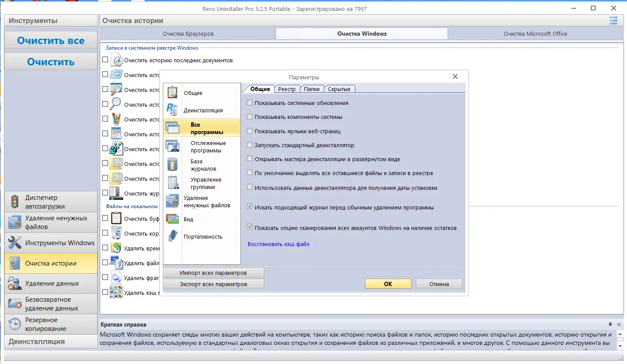Open Диспетчер автозагрузки traffic light icon
Viewport: 627px width, 364px height.
click(x=14, y=202)
